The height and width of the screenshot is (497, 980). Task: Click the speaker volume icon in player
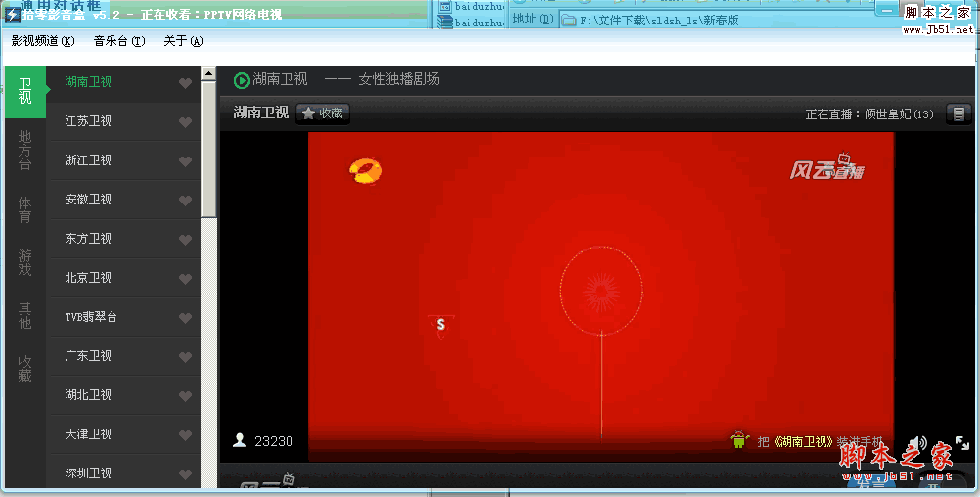(x=916, y=442)
